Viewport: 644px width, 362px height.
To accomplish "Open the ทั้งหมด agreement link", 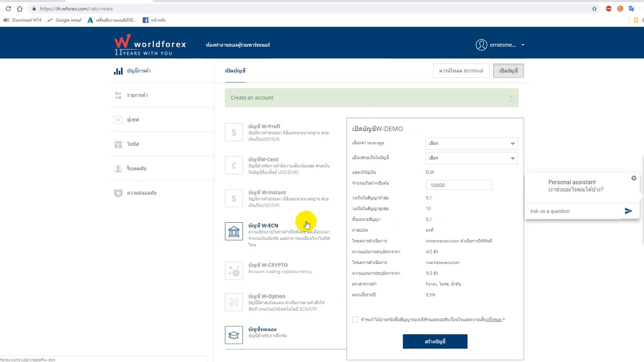I will coord(494,319).
